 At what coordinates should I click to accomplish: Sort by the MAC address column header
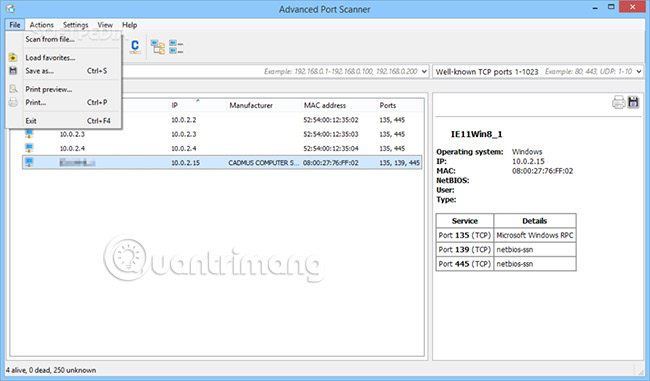pyautogui.click(x=338, y=105)
